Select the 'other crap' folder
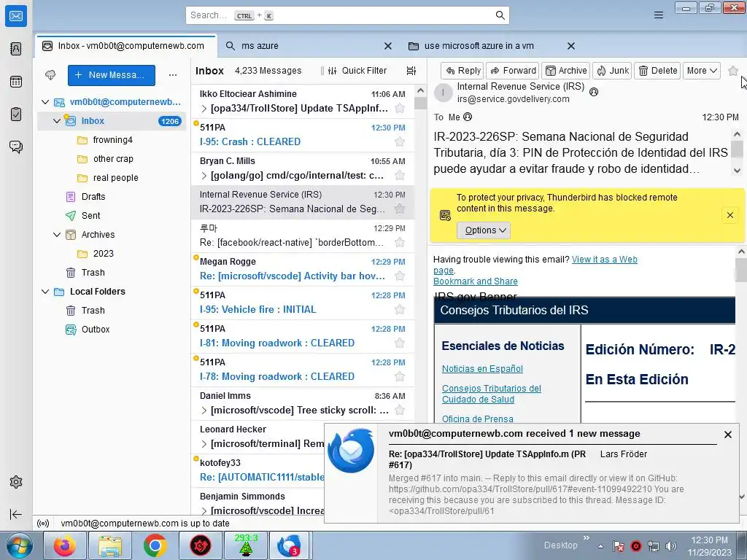Viewport: 747px width, 560px height. 113,158
